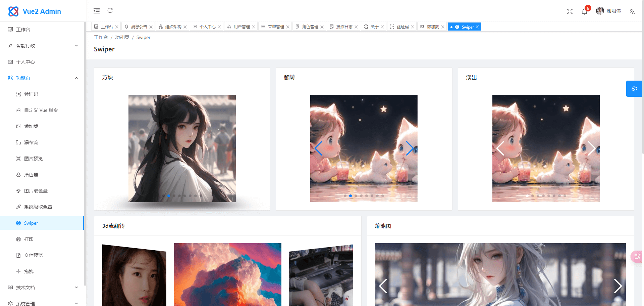Expand 技术文档 submenu
The height and width of the screenshot is (306, 644).
[x=42, y=288]
